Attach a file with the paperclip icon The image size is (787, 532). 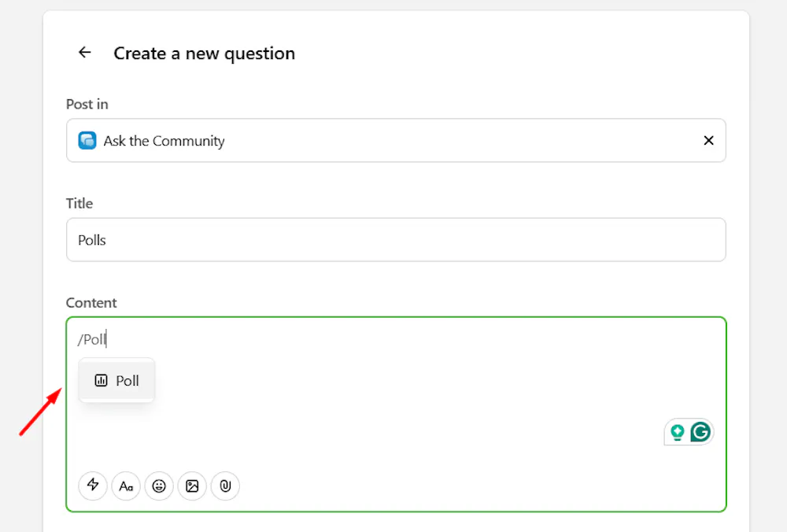pyautogui.click(x=225, y=486)
